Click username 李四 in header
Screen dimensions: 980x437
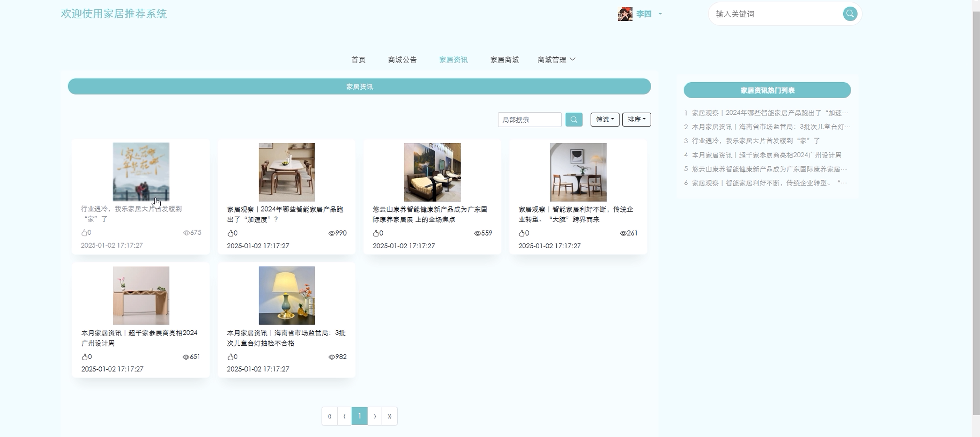coord(644,14)
